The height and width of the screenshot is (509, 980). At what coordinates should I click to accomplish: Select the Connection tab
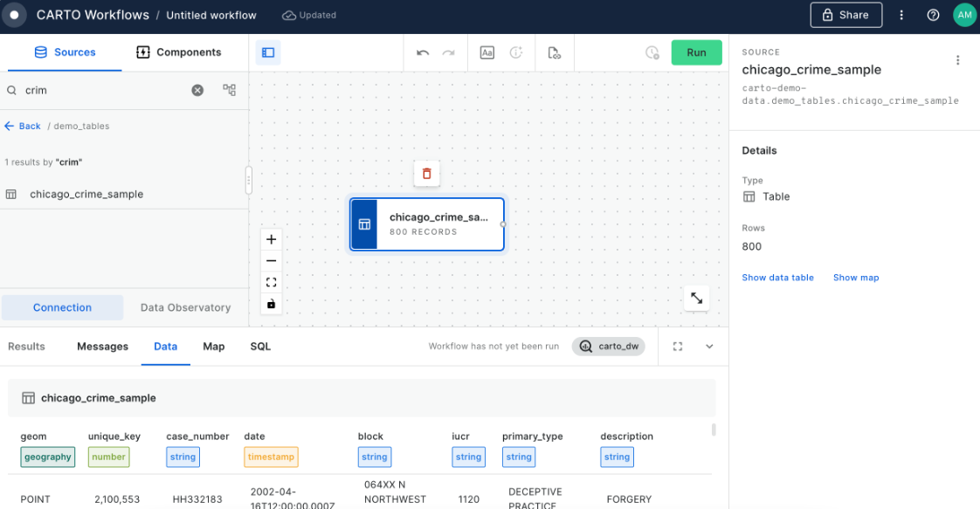62,307
